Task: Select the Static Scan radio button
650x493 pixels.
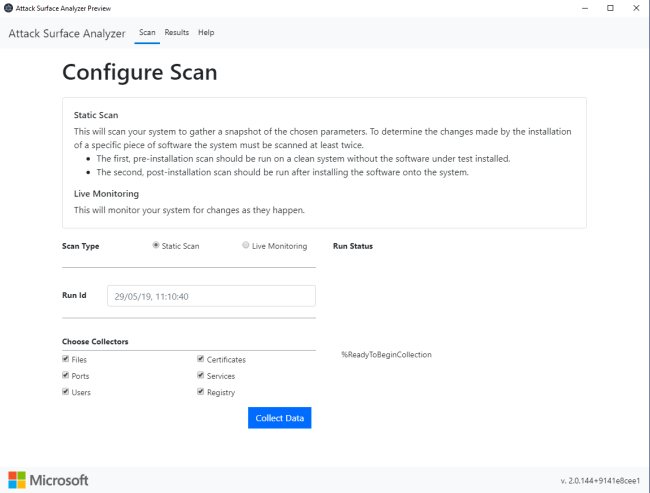Action: [156, 245]
